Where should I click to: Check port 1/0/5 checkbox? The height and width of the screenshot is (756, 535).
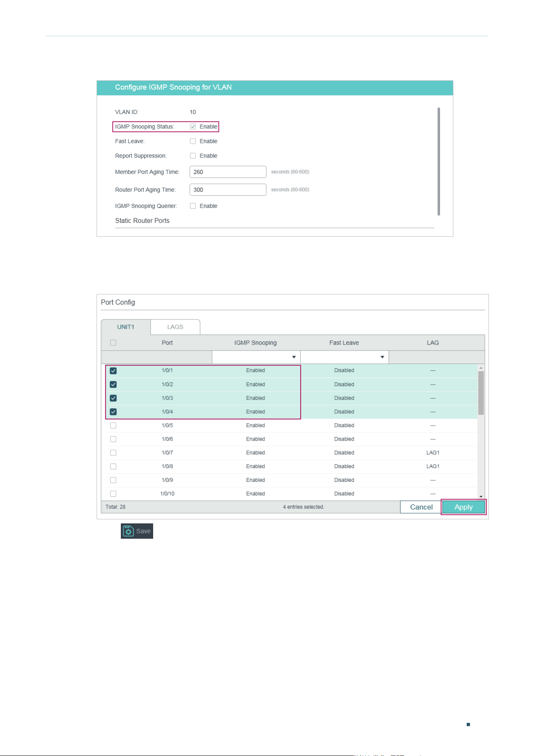[x=113, y=426]
